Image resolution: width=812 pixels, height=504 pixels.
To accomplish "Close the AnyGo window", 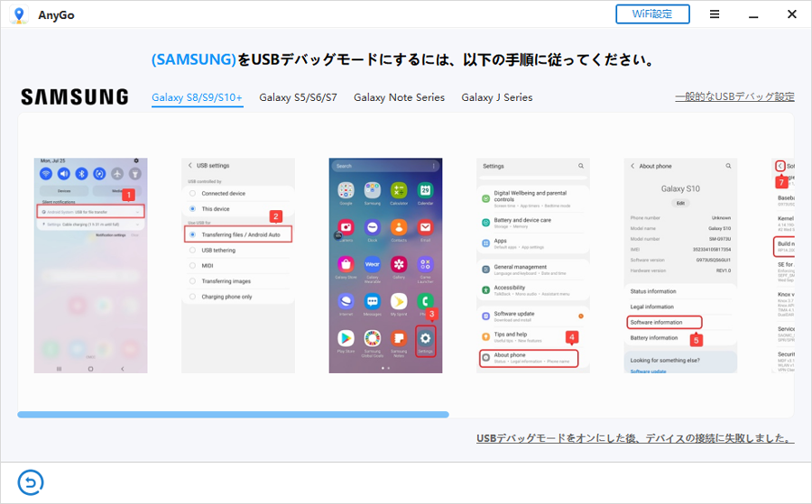I will click(792, 14).
